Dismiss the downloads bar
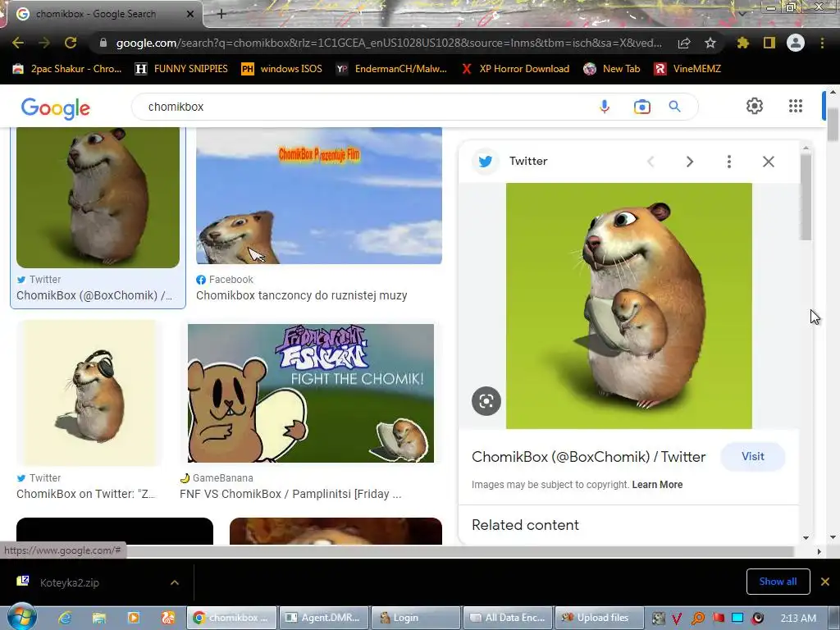 (x=825, y=582)
